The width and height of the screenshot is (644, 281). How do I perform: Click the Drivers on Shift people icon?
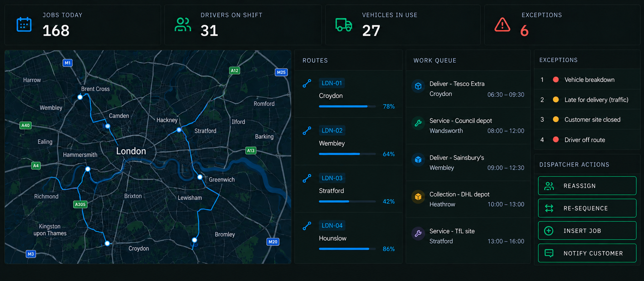(183, 24)
